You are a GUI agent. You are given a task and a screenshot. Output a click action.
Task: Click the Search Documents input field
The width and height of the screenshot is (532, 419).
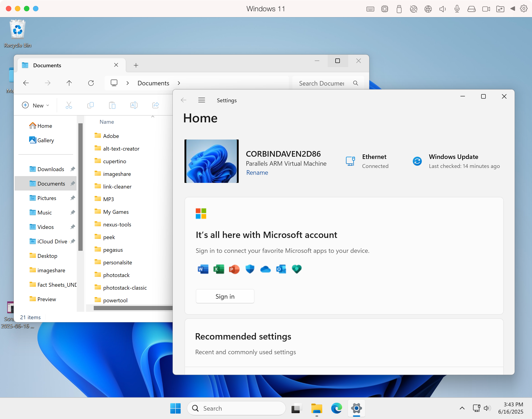322,83
